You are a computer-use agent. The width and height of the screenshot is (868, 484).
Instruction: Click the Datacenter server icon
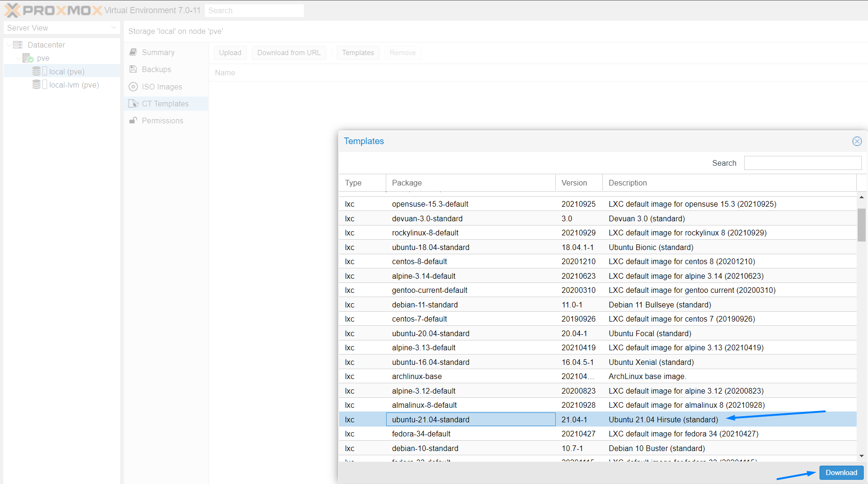[18, 45]
